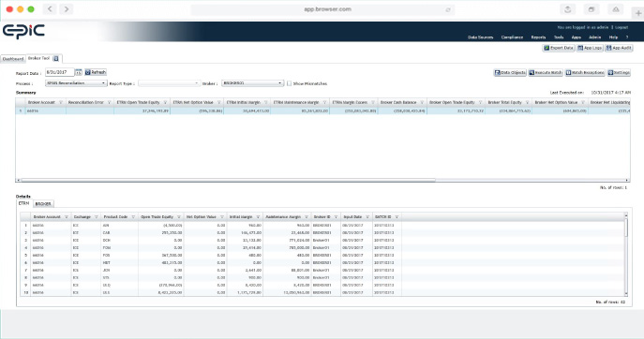Click the icon beside the Broker Tool tab
This screenshot has width=644, height=339.
point(56,58)
